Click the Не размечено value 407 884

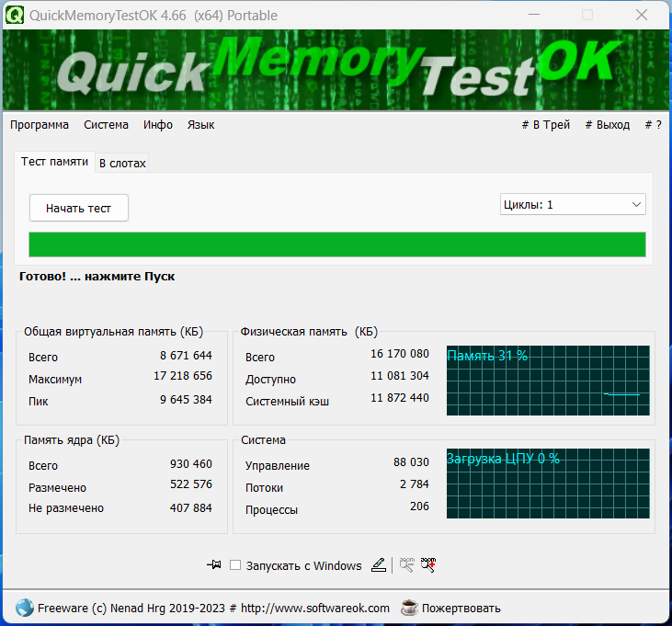[190, 507]
